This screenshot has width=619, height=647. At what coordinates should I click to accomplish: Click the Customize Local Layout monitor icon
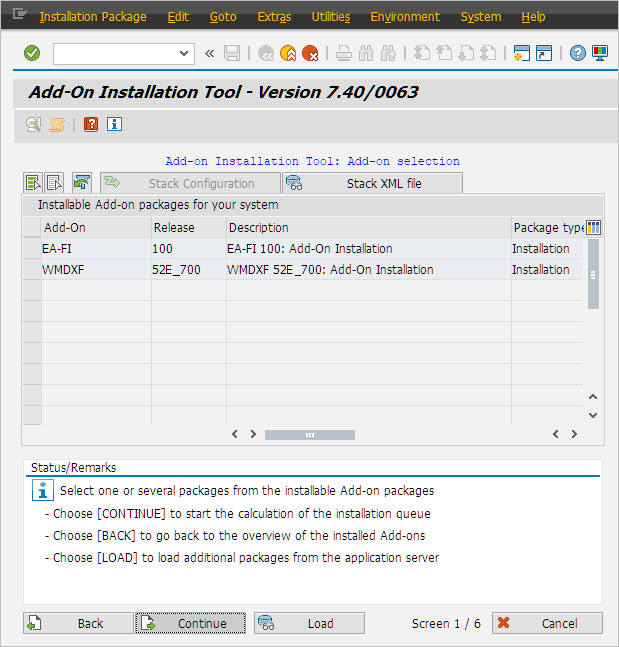coord(600,53)
